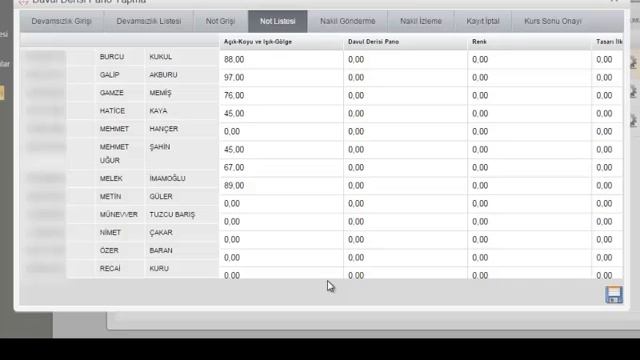Click the surname AKBURU
Viewport: 640px width, 360px height.
click(163, 75)
